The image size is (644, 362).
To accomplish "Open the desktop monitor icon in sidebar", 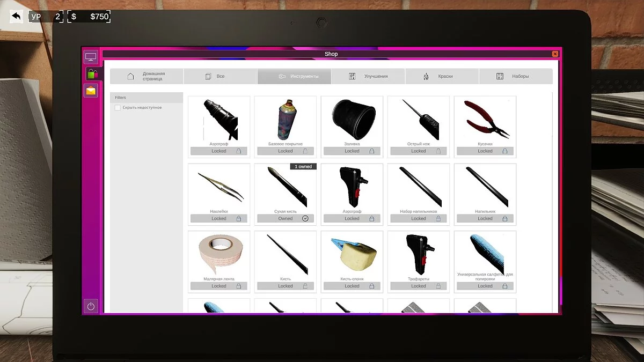I will 91,57.
